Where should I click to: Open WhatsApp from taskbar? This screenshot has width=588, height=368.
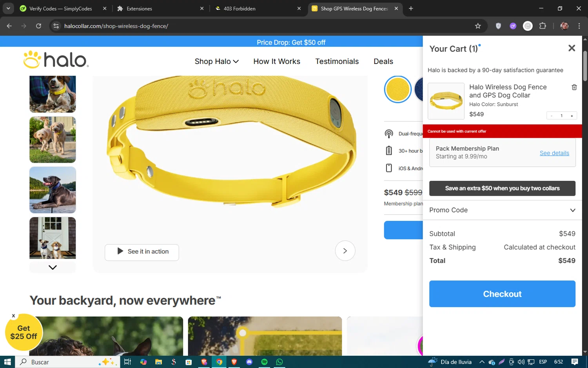point(279,362)
